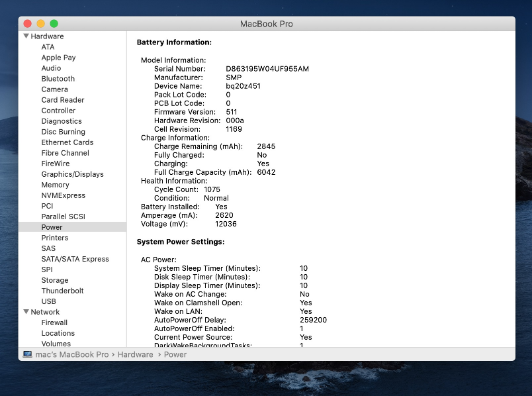Click full charge capacity value 6042
Viewport: 532px width, 396px height.
(266, 172)
